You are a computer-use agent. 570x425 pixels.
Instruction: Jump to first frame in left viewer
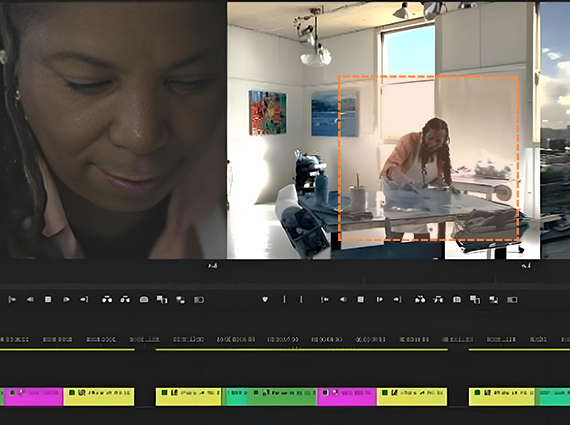point(12,299)
